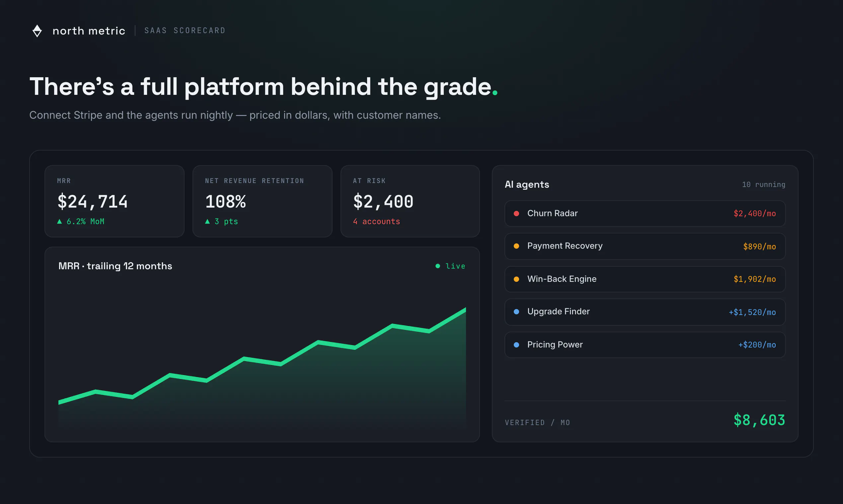Image resolution: width=843 pixels, height=504 pixels.
Task: Click the amber dot beside Payment Recovery
Action: (516, 246)
